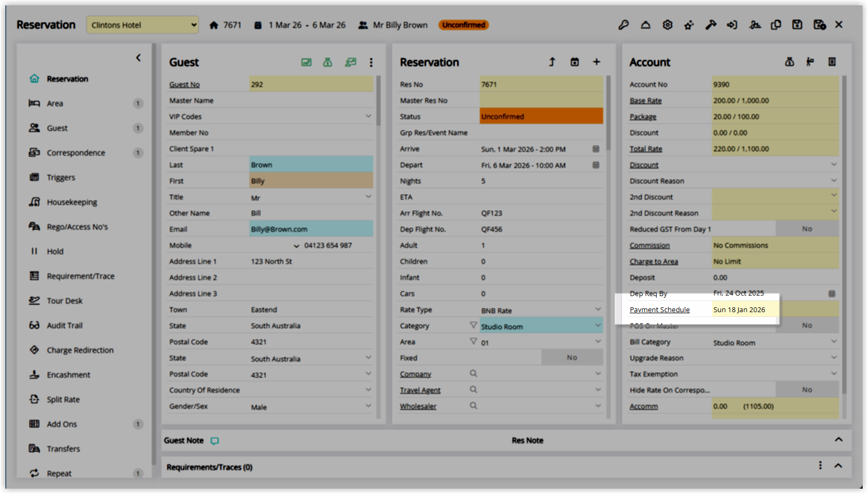
Task: Select Charge Redirection in the sidebar
Action: [80, 350]
